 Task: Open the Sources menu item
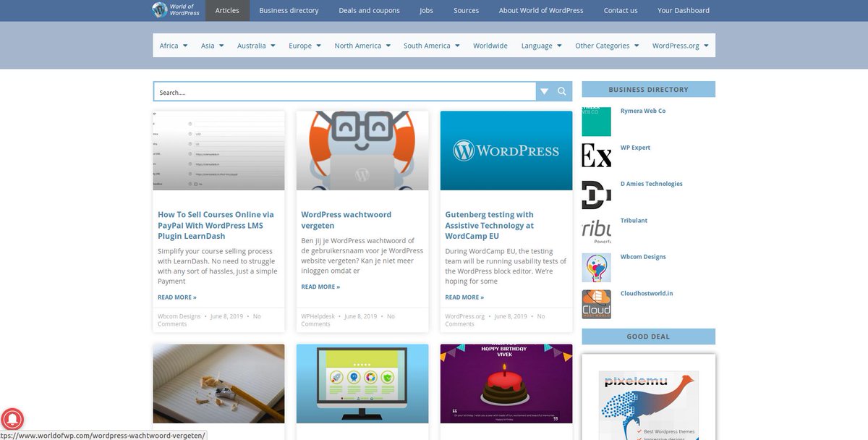coord(467,10)
